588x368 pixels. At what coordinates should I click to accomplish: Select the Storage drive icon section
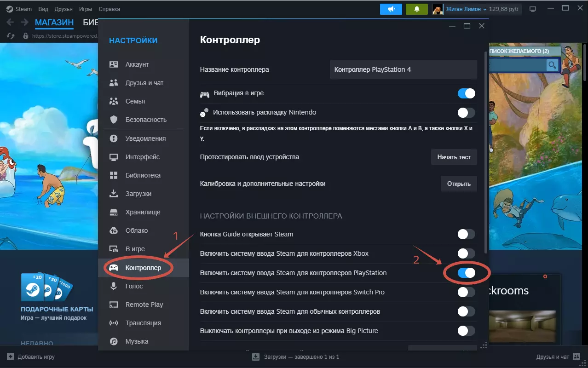coord(114,212)
